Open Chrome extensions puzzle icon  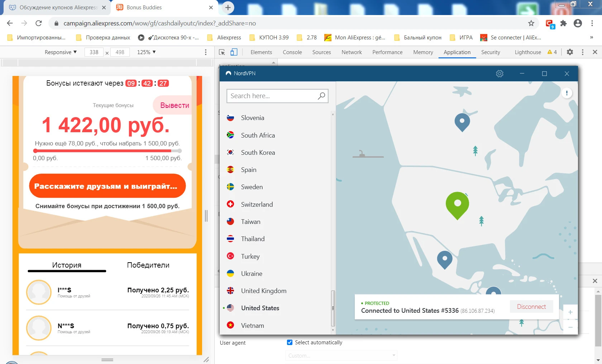564,23
